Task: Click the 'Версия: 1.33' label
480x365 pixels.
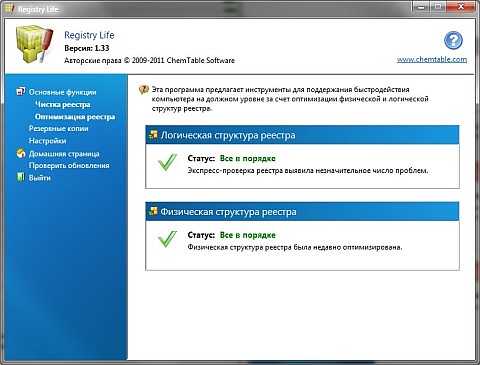Action: tap(87, 48)
